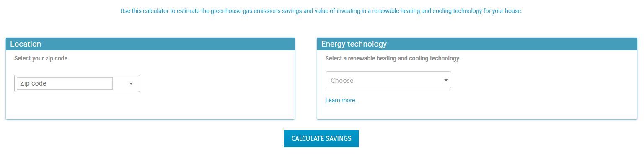The width and height of the screenshot is (644, 156).
Task: Click the Calculate Savings button
Action: pos(321,138)
